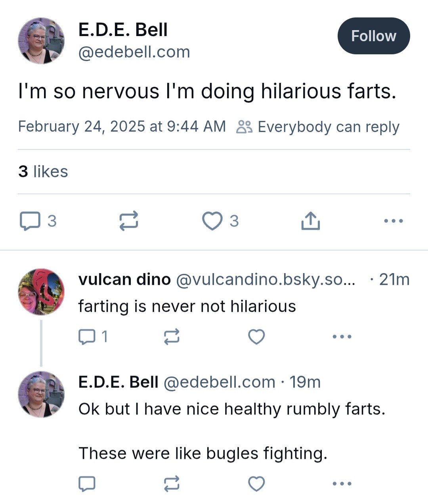428x504 pixels.
Task: Share the main post via share icon
Action: coord(310,221)
